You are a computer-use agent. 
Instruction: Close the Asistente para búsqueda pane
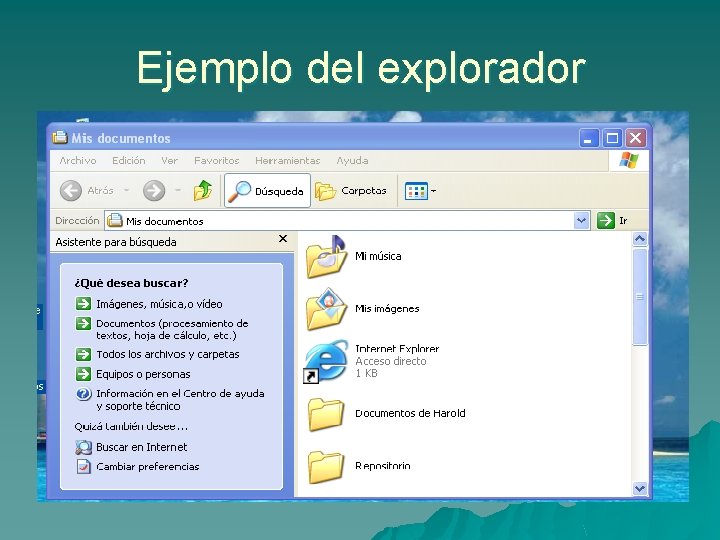click(283, 239)
